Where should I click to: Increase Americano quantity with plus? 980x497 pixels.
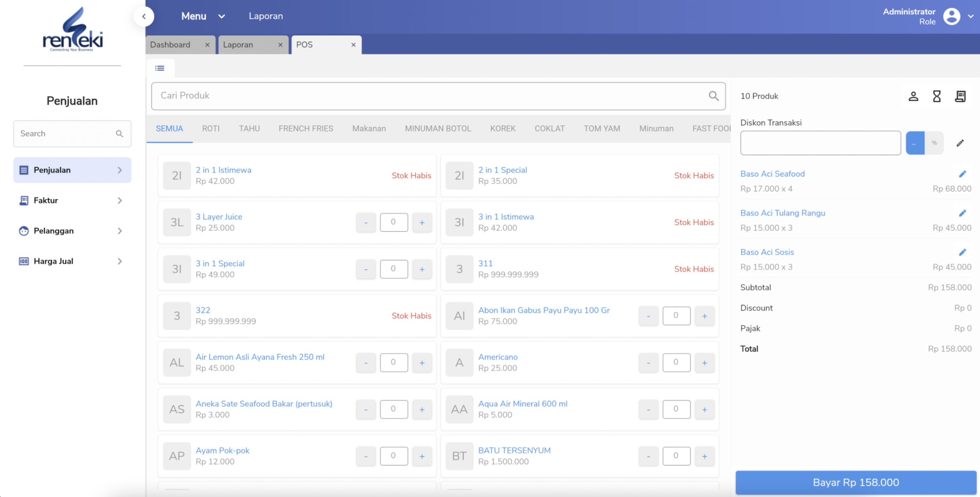(705, 363)
